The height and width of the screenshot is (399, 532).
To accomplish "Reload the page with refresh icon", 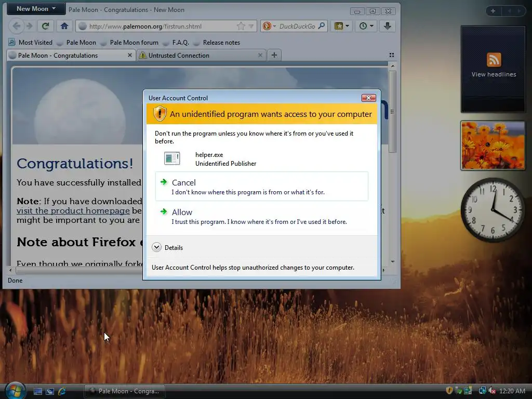I will click(x=46, y=26).
